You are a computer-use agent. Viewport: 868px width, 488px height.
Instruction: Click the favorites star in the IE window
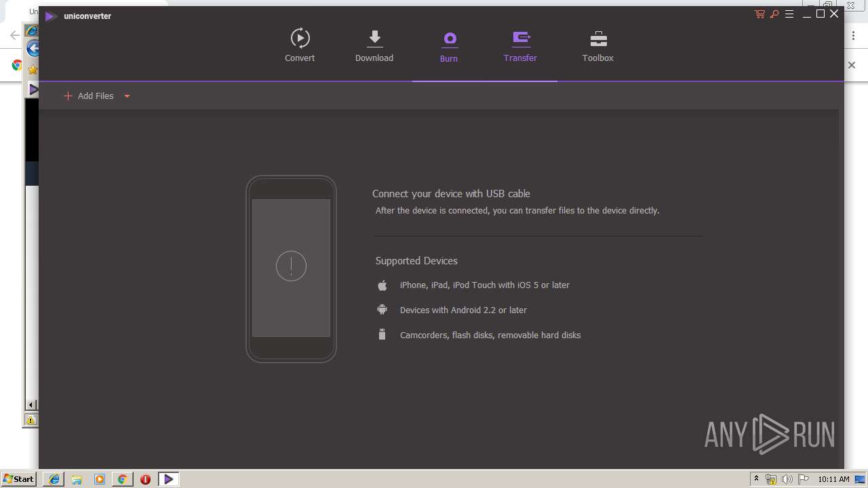pyautogui.click(x=33, y=69)
